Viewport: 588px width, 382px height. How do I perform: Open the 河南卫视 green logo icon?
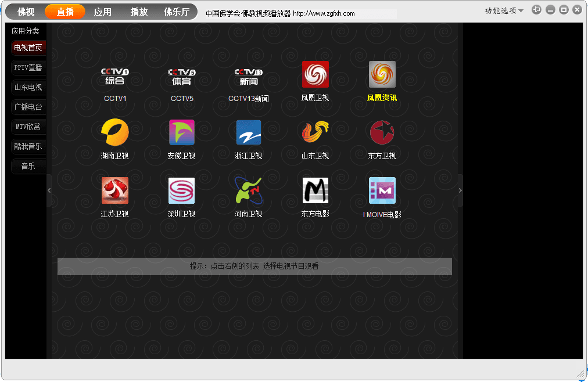pos(248,190)
